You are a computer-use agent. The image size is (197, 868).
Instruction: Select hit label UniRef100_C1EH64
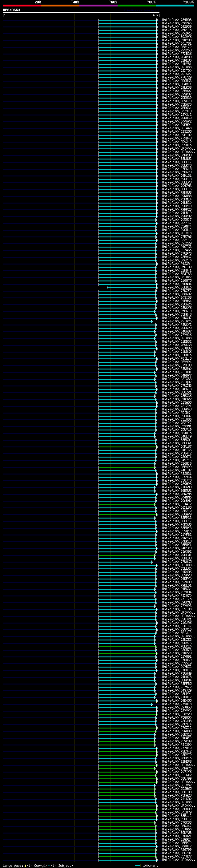177,301
